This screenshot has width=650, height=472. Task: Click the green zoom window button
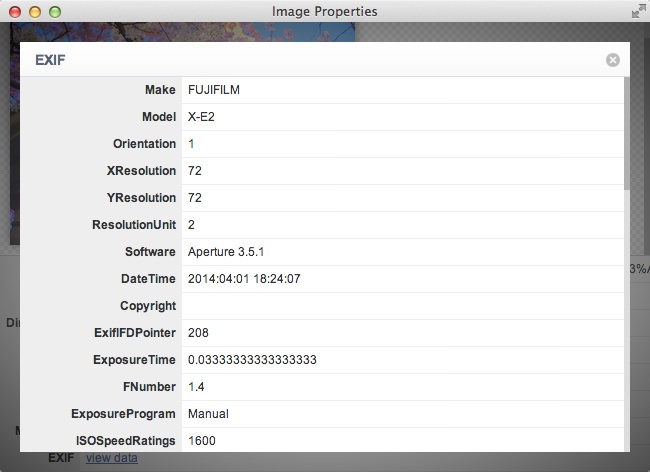[55, 12]
